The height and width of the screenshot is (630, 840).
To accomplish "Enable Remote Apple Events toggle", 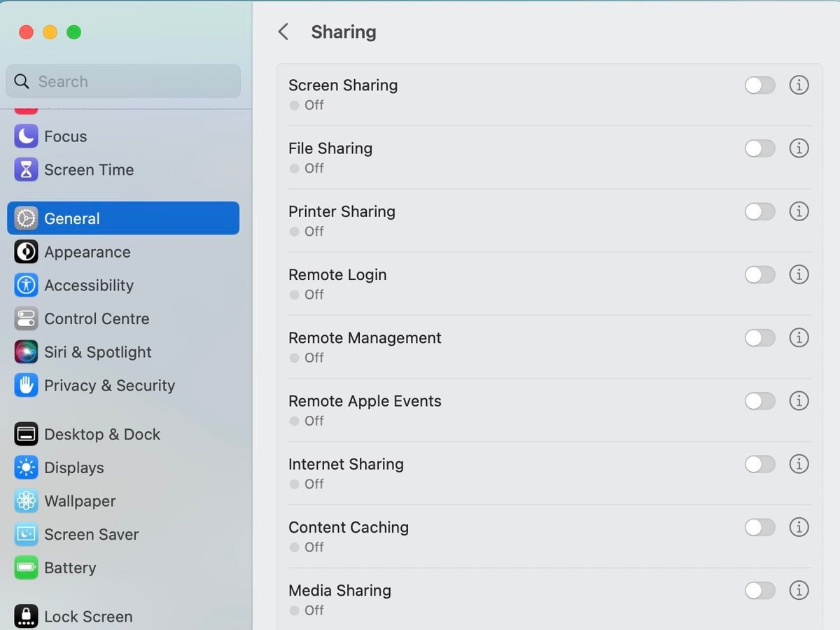I will coord(760,401).
